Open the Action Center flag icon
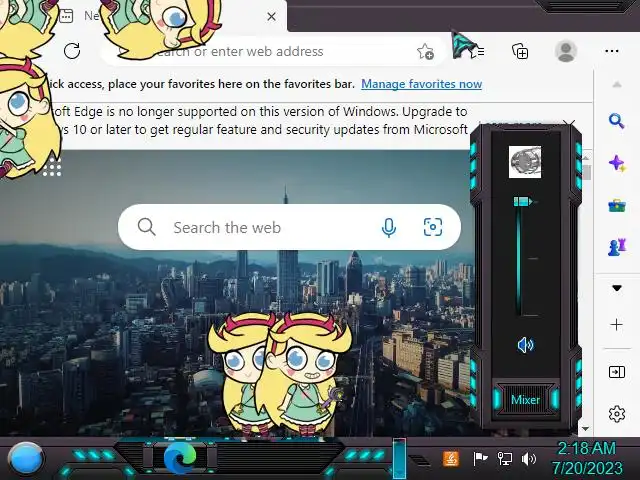 480,459
